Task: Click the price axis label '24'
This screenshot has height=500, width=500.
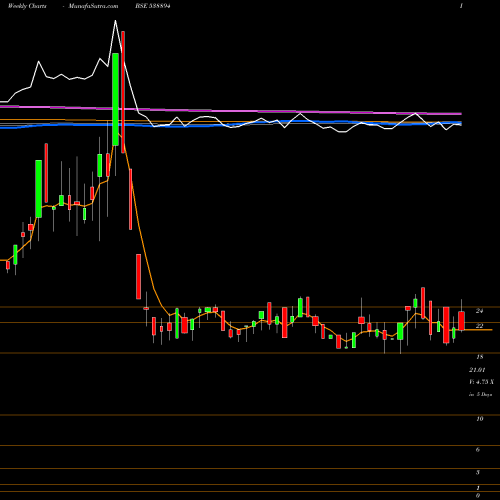Action: tap(479, 311)
